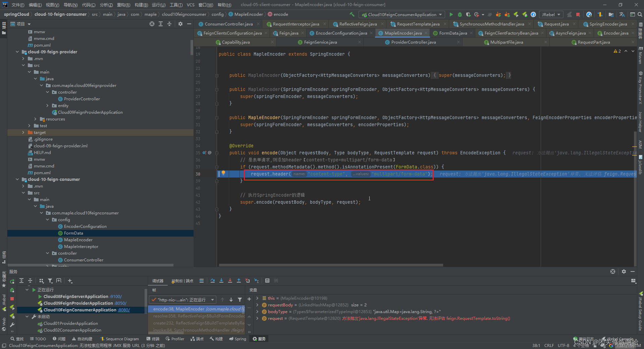644x349 pixels.
Task: Toggle Maven side panel button
Action: click(x=640, y=55)
